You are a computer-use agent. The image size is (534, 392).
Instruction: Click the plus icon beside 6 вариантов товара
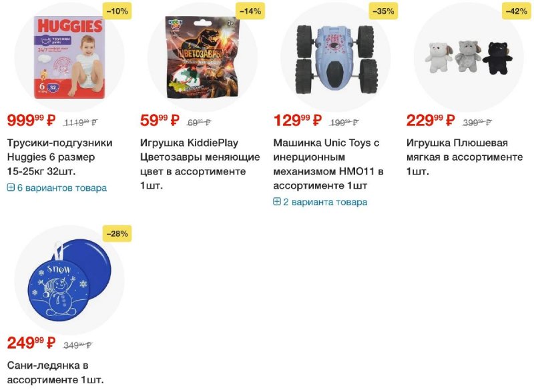[x=11, y=187]
